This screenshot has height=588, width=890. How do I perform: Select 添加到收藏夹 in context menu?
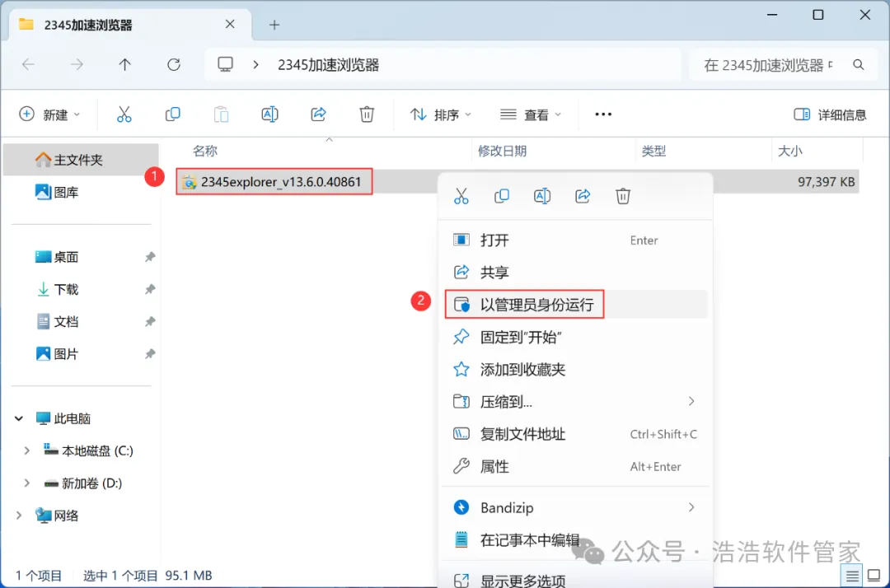pos(576,369)
